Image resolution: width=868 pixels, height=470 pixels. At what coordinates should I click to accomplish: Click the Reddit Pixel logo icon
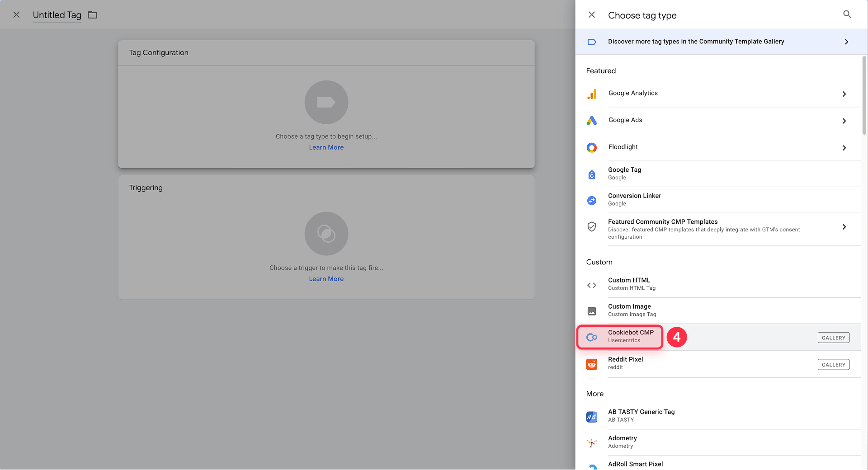coord(592,364)
